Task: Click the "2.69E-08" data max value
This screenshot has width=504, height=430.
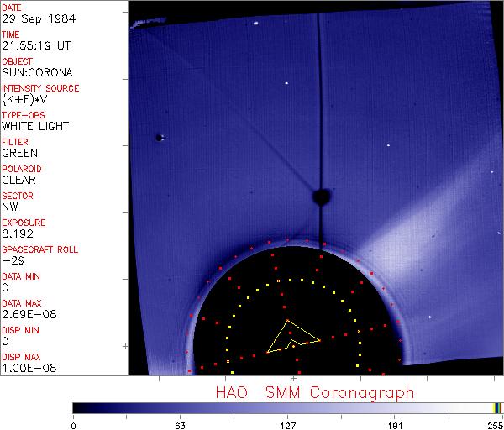Action: (x=24, y=314)
